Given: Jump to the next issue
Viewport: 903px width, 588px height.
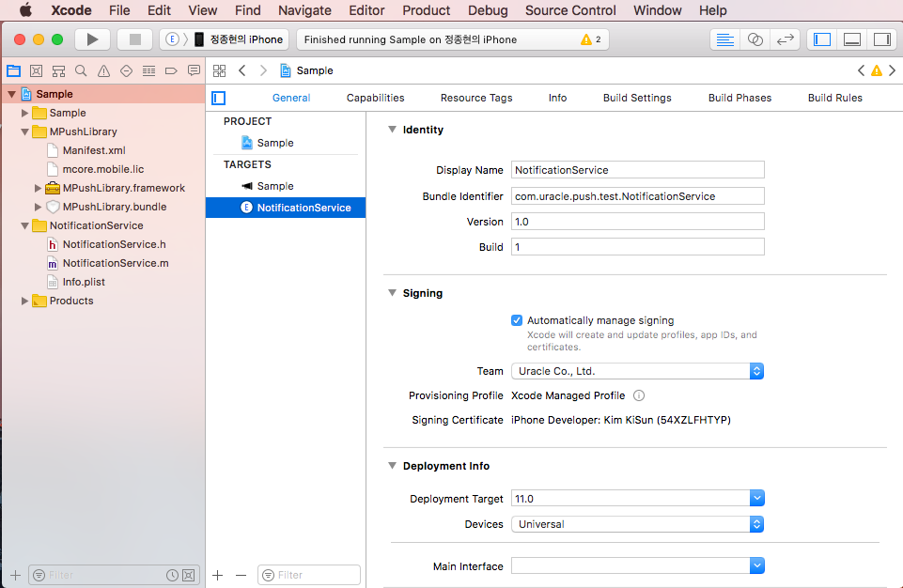Looking at the screenshot, I should (x=892, y=70).
